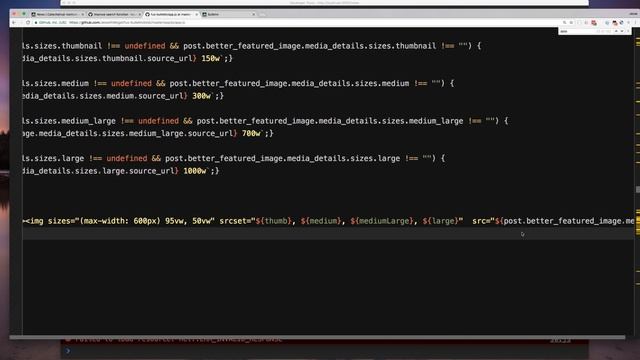The image size is (640, 360).
Task: Click the code line ending in 700w
Action: [x=148, y=133]
